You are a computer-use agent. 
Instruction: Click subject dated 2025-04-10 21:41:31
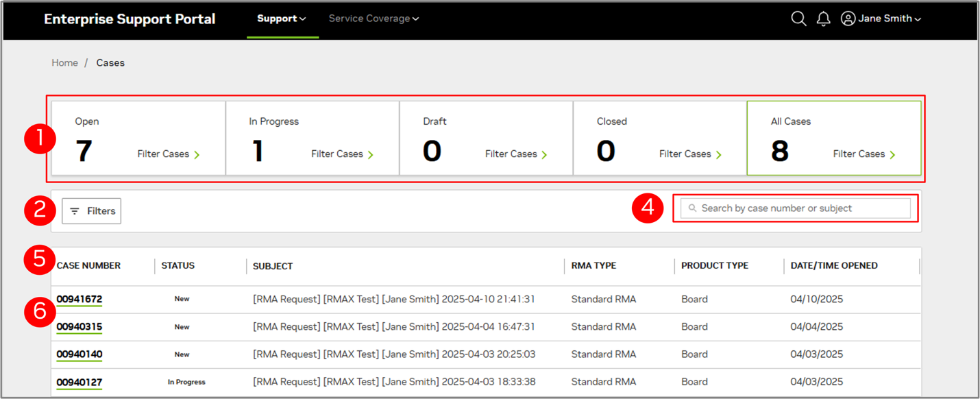click(394, 300)
